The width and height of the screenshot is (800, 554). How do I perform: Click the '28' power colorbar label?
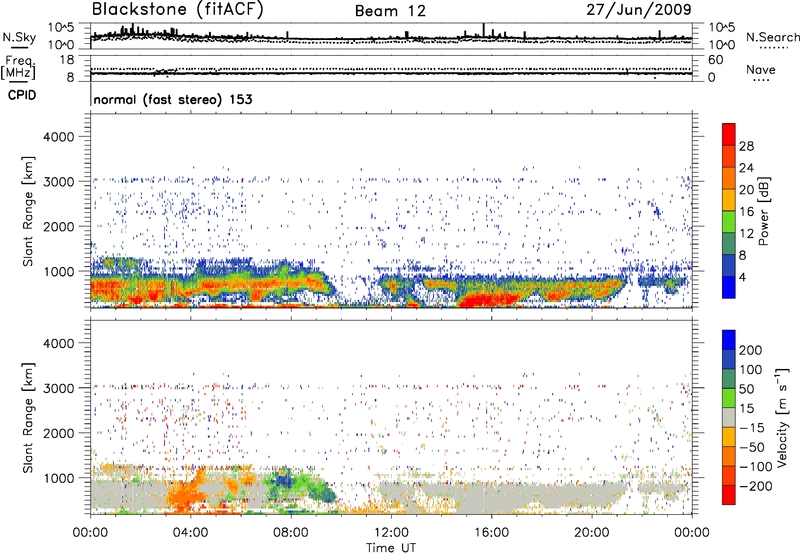746,146
